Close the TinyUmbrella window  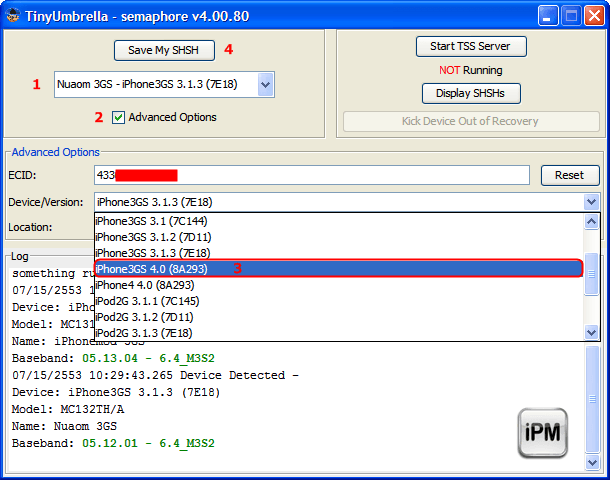tap(594, 16)
